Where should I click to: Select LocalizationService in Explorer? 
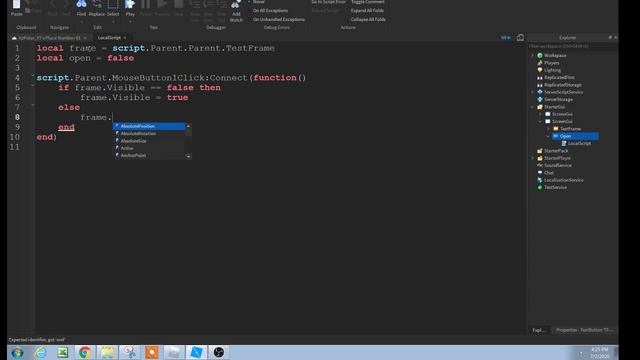click(564, 180)
